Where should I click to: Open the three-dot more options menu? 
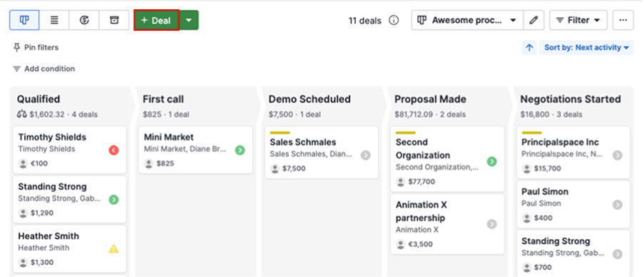point(623,20)
